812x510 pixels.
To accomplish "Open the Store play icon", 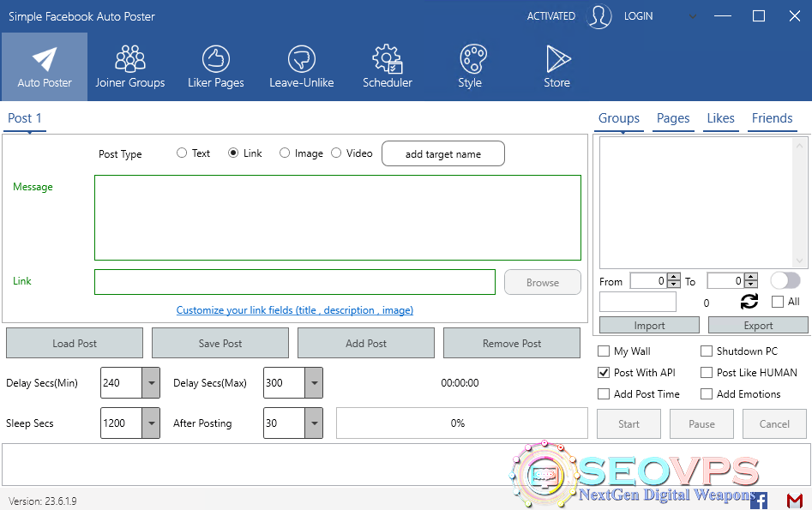I will 557,67.
